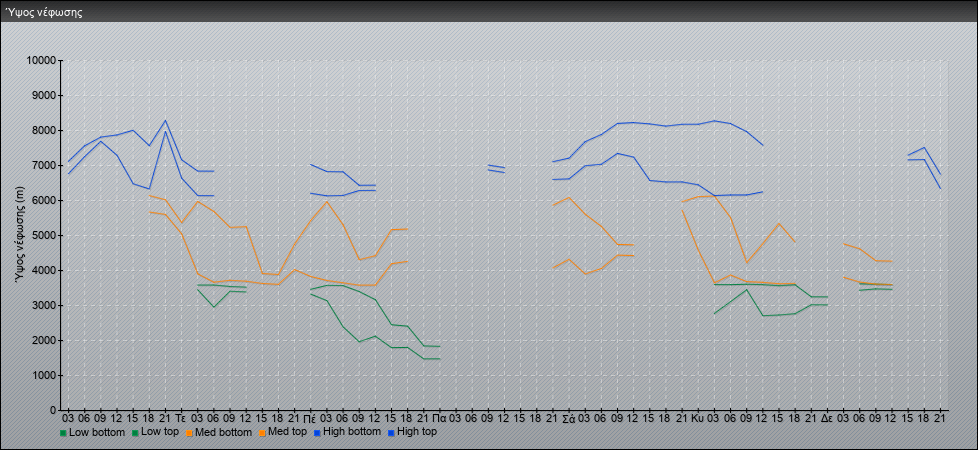The image size is (978, 450).
Task: Click the 8000 y-axis value
Action: [44, 130]
